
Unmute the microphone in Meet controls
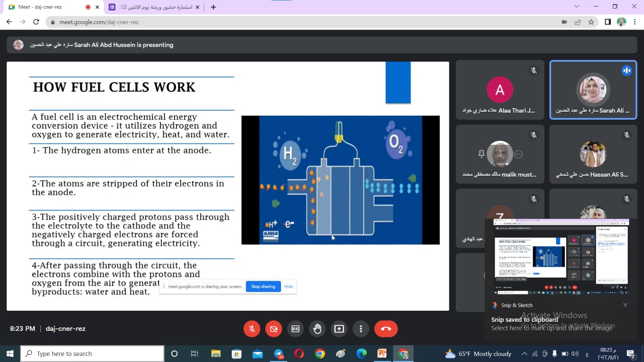[x=252, y=329]
